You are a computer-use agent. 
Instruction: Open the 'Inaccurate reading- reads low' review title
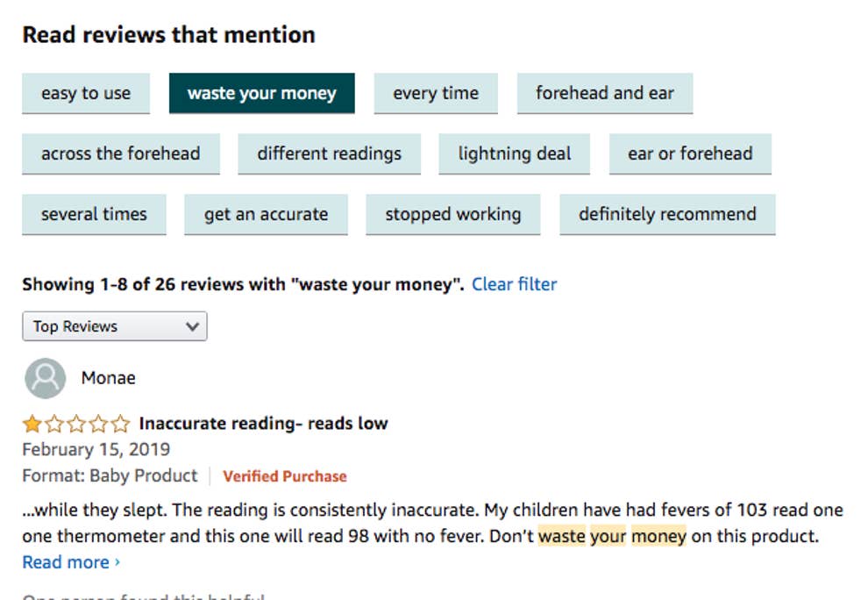(264, 424)
